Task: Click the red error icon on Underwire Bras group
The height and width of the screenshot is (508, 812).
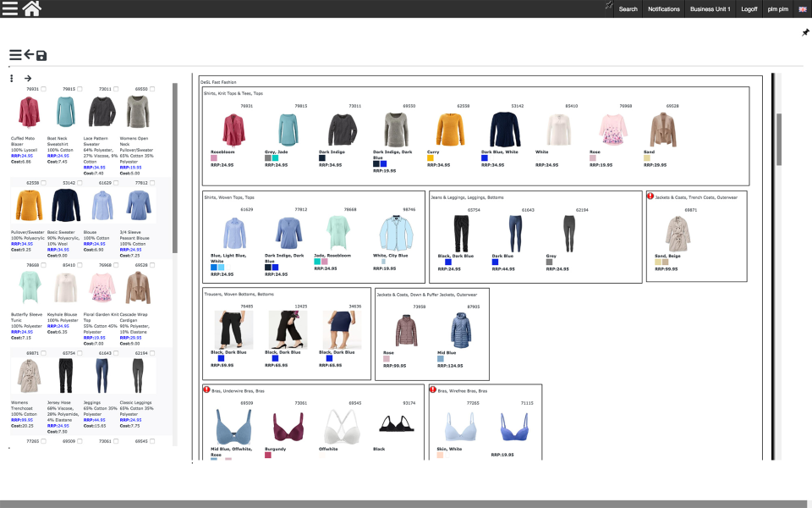Action: pos(206,389)
